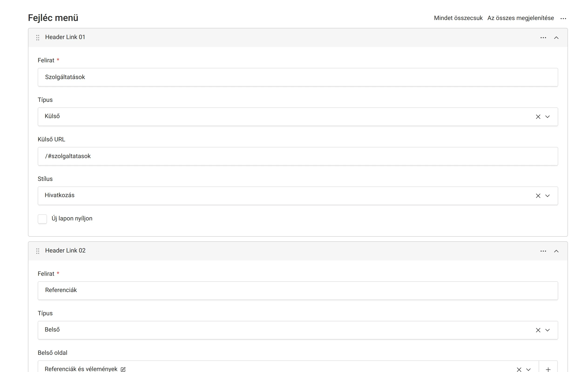Clear the Belső oldal selection
Image resolution: width=588 pixels, height=372 pixels.
click(x=519, y=369)
